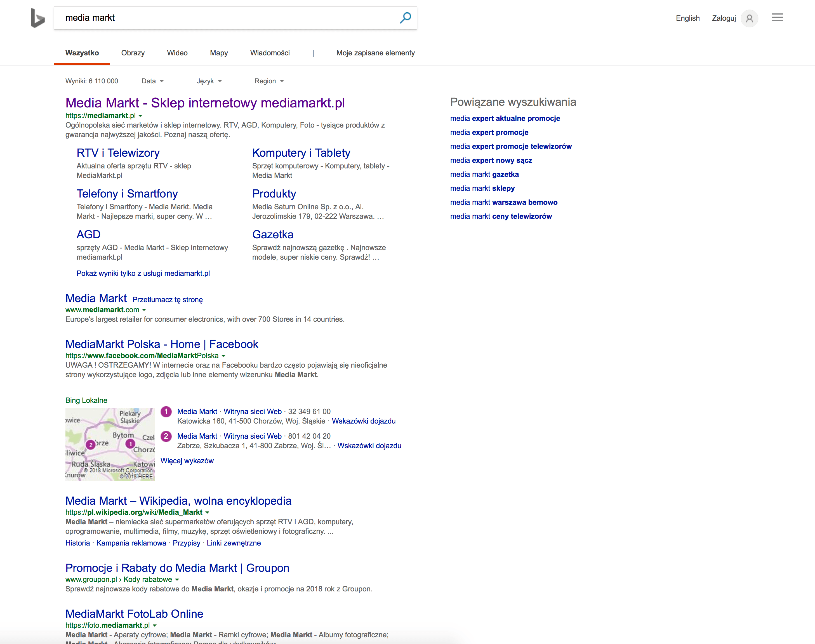This screenshot has width=815, height=644.
Task: Open Witryna sieci Web for Zabrze store
Action: point(253,436)
